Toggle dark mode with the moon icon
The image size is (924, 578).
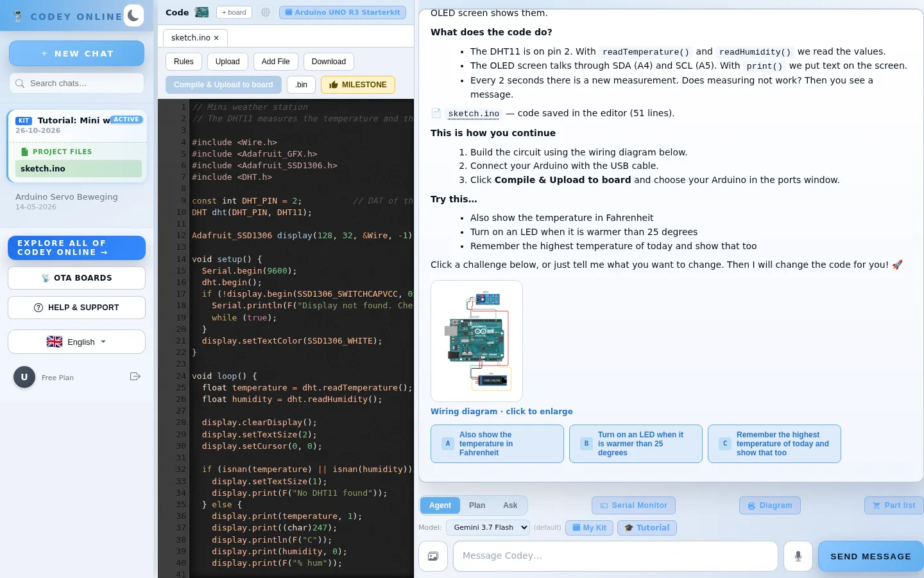(133, 15)
